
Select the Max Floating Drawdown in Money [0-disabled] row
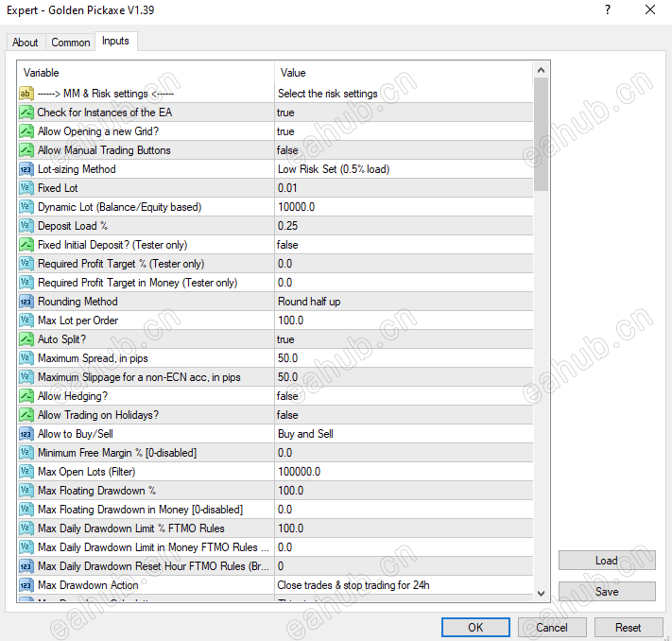click(275, 510)
